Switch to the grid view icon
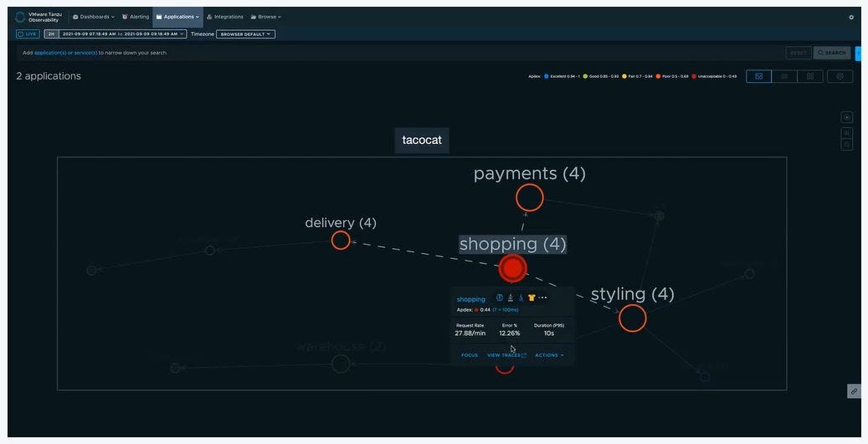 tap(810, 76)
